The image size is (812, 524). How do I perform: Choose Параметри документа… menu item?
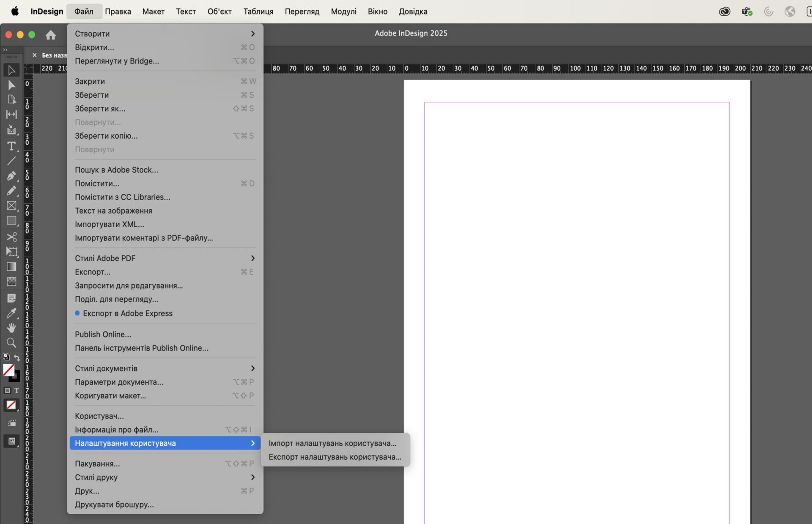coord(119,382)
